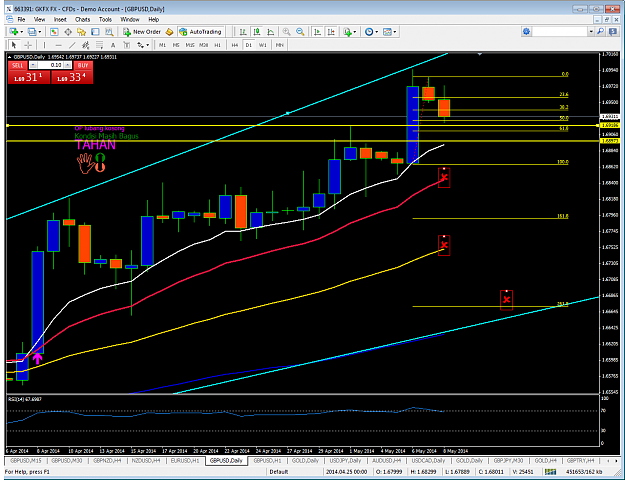625x480 pixels.
Task: Click the buy price 1.69 33 panel
Action: click(72, 77)
